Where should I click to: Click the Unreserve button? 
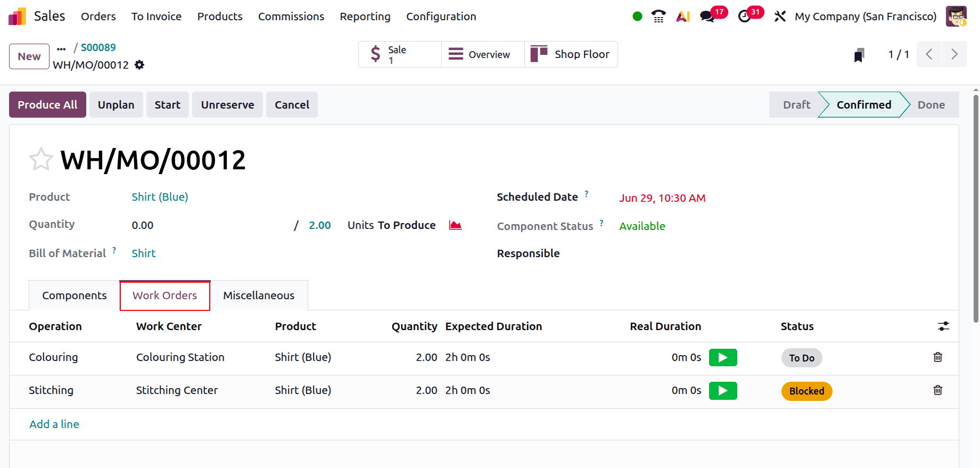click(228, 105)
